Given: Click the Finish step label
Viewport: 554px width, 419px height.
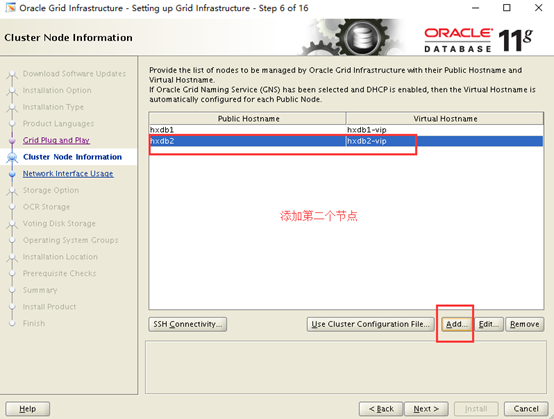Looking at the screenshot, I should (34, 323).
